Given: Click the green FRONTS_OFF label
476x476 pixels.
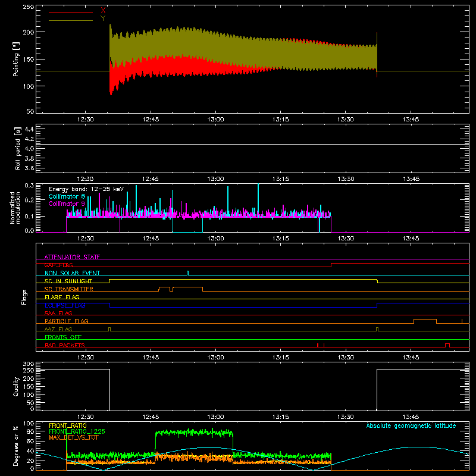Looking at the screenshot, I should pyautogui.click(x=63, y=337).
